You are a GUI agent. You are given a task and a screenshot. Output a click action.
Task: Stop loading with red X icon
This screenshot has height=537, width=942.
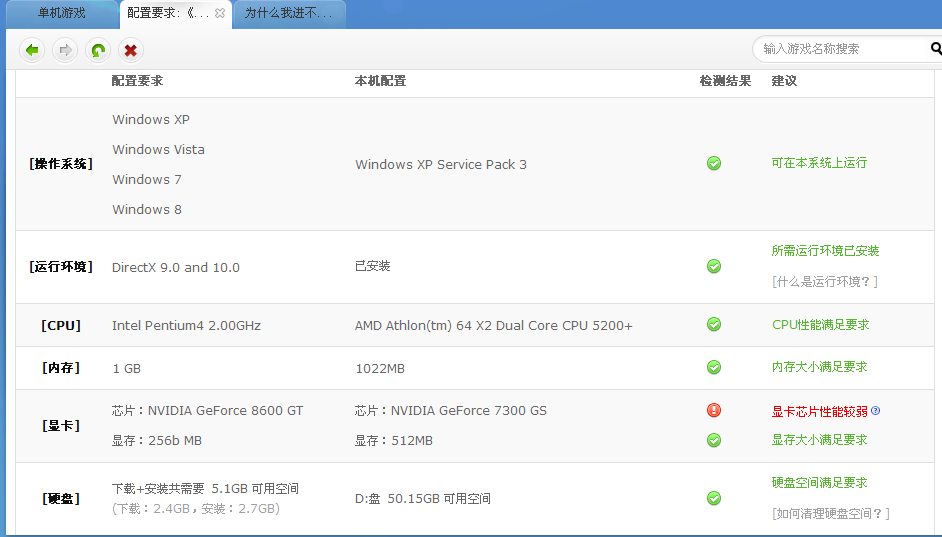(130, 50)
